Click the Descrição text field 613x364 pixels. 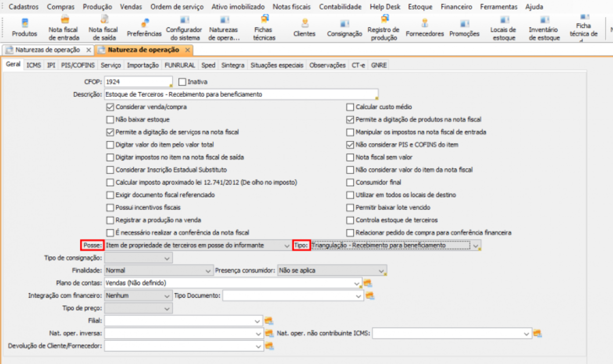pyautogui.click(x=240, y=94)
